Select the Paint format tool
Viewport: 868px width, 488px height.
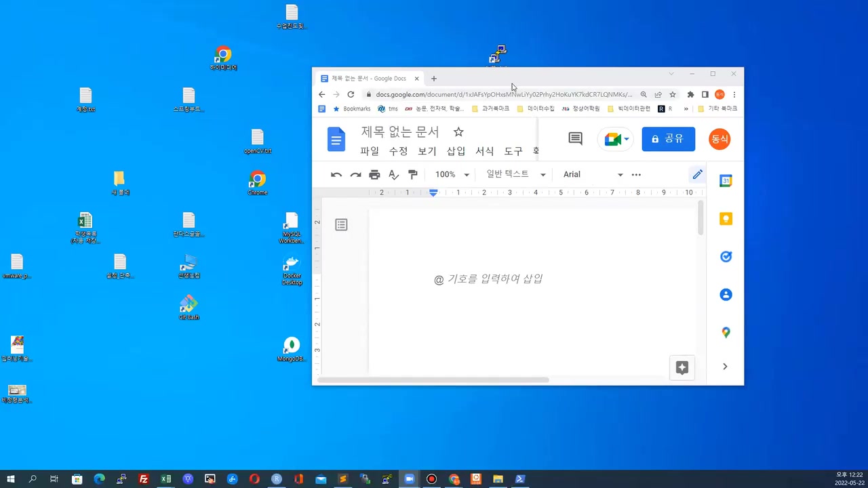point(412,174)
